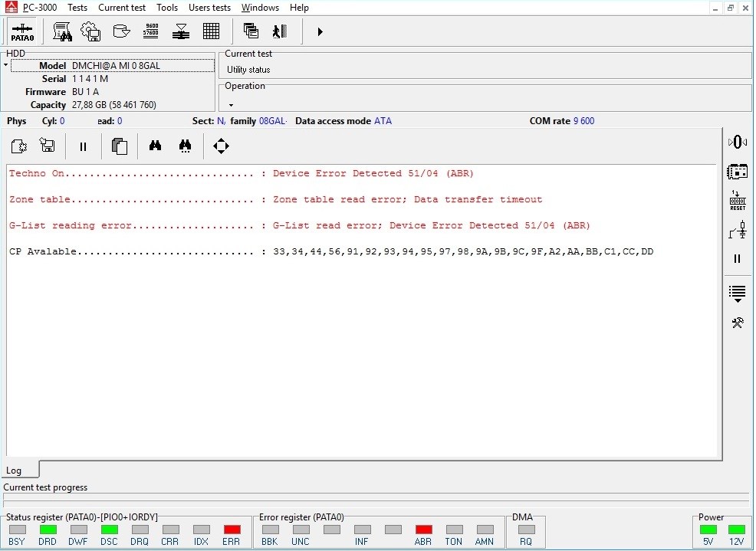Open the hammer and wrench tools icon
The image size is (756, 551).
coord(738,323)
